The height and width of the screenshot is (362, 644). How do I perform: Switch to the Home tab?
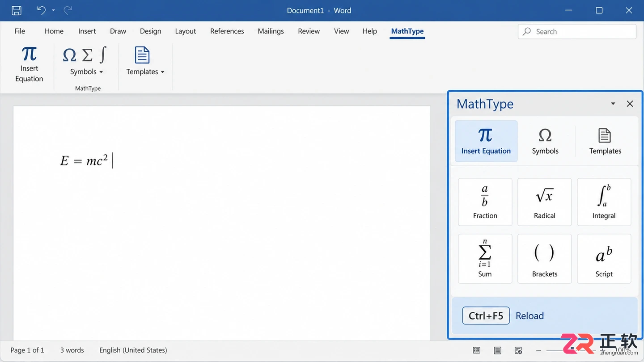coord(54,31)
